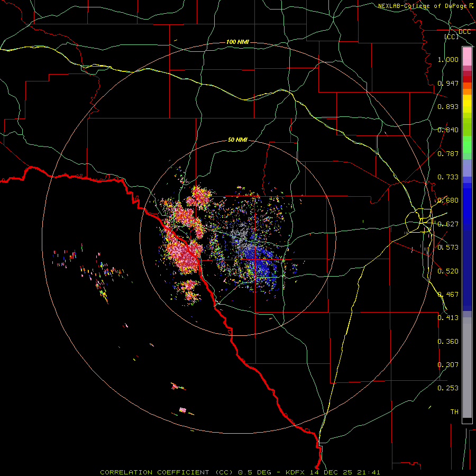
Task: Click the pink segment of the color bar
Action: click(467, 57)
